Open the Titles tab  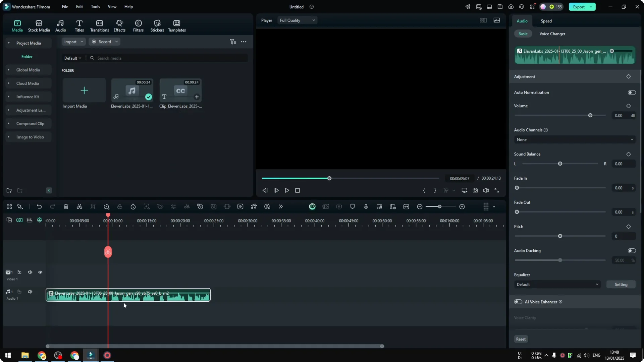[x=79, y=26]
